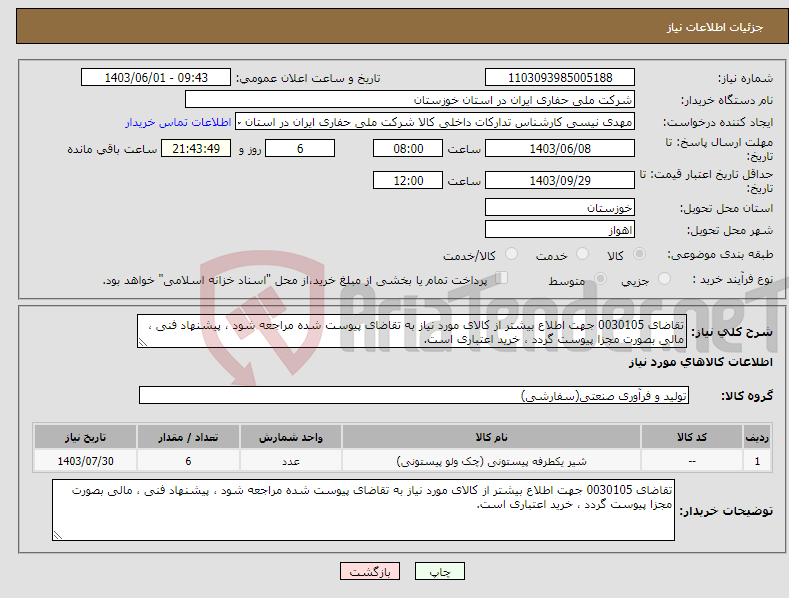The image size is (789, 598).
Task: Click the شماره نیاز field 1103093985005188
Action: pos(560,78)
